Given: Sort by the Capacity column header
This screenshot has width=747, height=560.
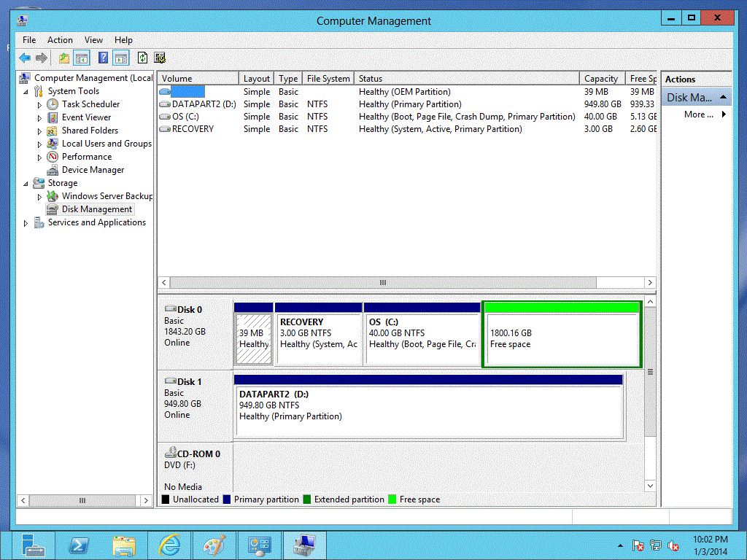Looking at the screenshot, I should click(601, 79).
